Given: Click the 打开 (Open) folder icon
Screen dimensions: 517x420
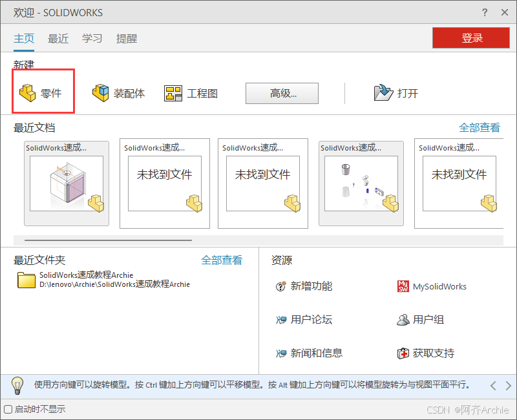Looking at the screenshot, I should [x=383, y=92].
